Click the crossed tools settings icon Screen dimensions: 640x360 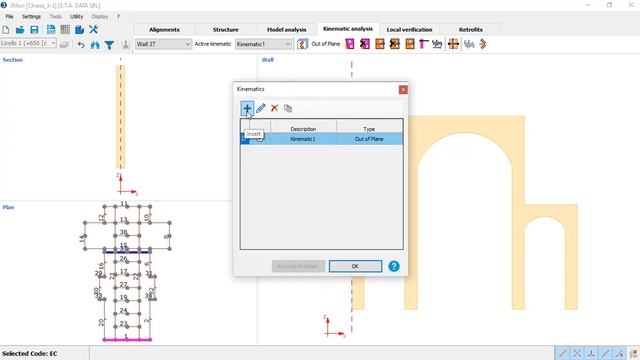(x=93, y=29)
